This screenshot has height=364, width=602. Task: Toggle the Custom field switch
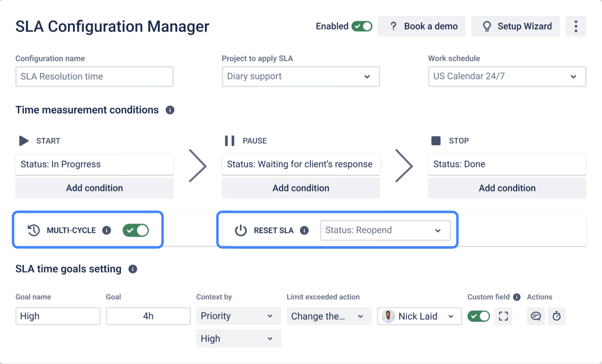point(479,316)
